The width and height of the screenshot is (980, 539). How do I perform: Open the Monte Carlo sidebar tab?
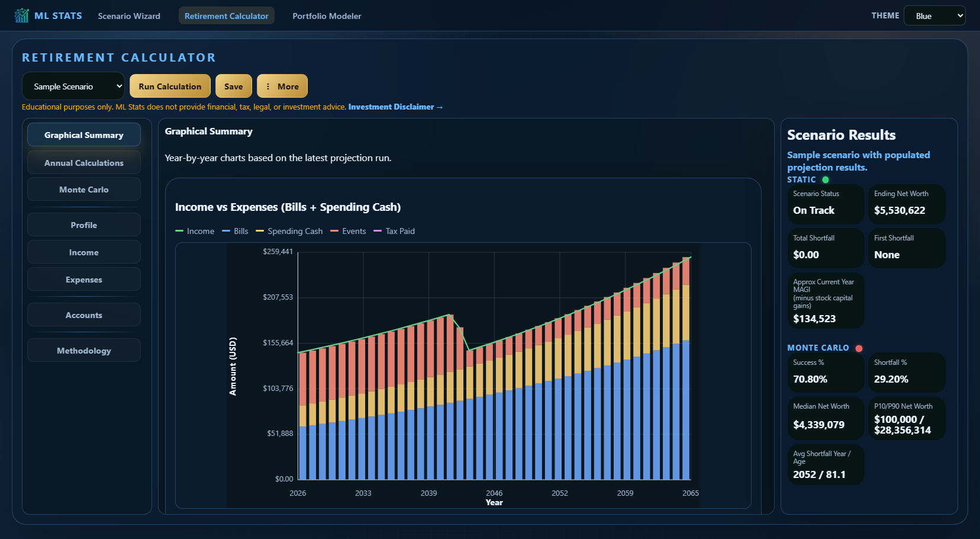[x=84, y=190]
